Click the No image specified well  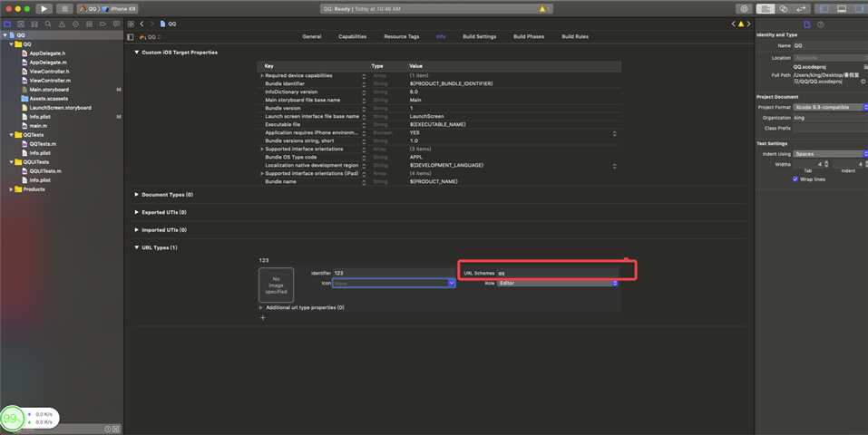(277, 285)
